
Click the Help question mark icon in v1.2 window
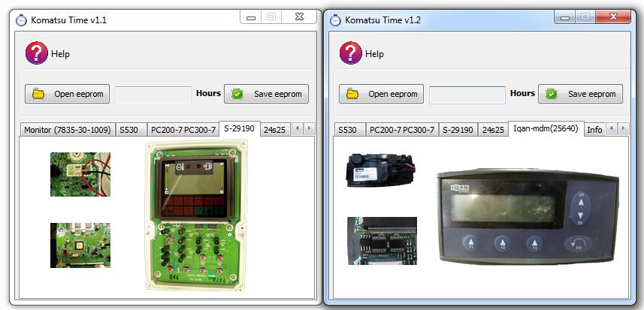tap(351, 53)
